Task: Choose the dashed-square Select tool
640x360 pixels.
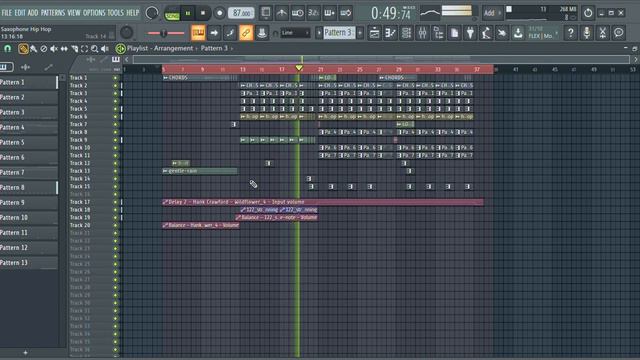Action: [84, 49]
